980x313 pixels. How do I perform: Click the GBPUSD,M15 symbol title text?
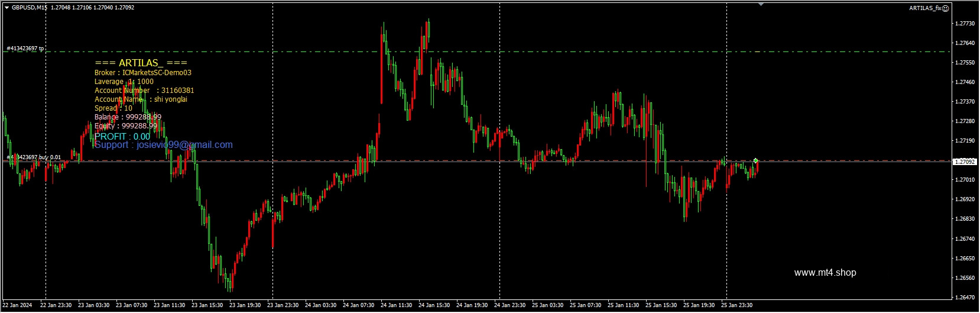pos(30,8)
